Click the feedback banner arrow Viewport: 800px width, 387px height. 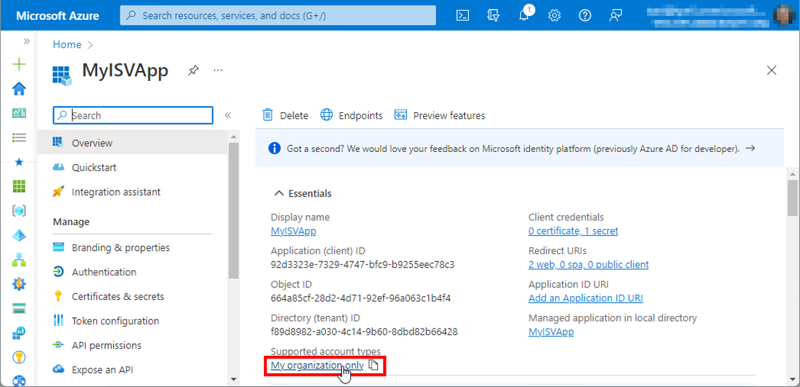tap(750, 148)
